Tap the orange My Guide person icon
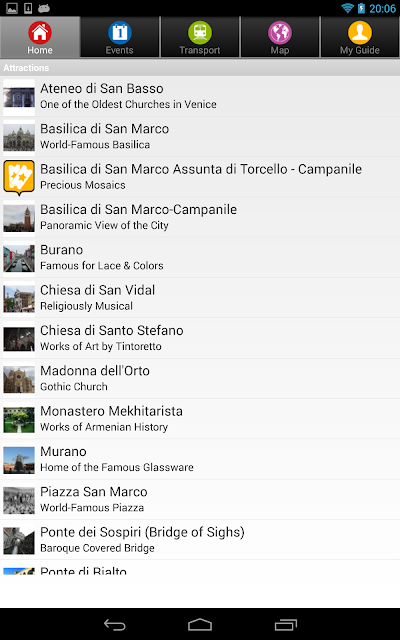The height and width of the screenshot is (640, 400). pos(360,33)
